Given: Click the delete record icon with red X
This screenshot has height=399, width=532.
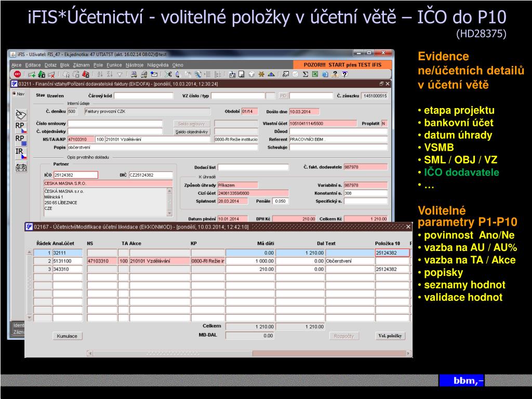Looking at the screenshot, I should [x=51, y=74].
